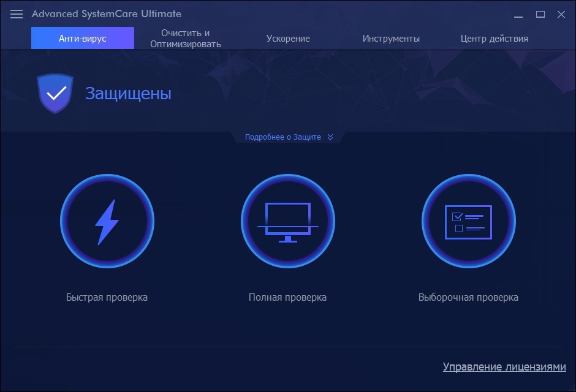The width and height of the screenshot is (576, 392).
Task: Open Управление лицензиями link
Action: point(504,367)
